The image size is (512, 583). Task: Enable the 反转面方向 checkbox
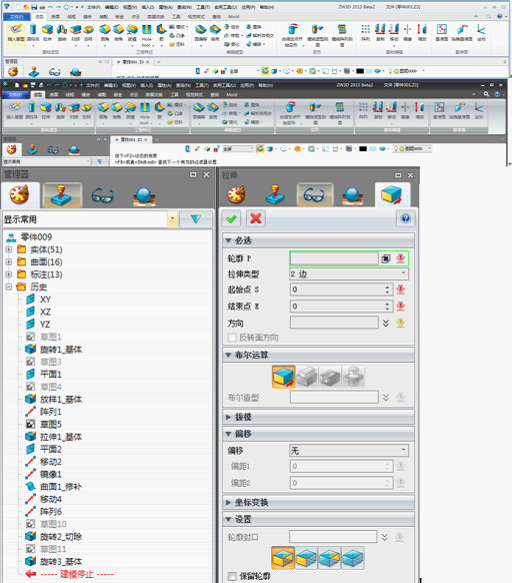[x=232, y=338]
